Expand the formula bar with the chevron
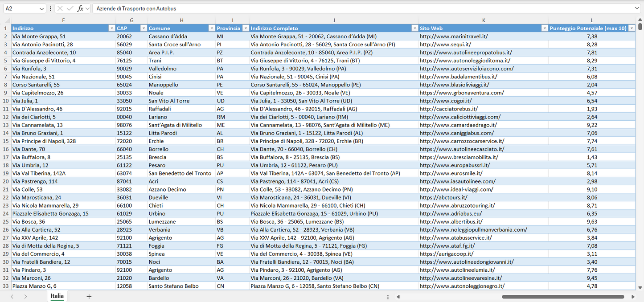Image resolution: width=644 pixels, height=302 pixels. pyautogui.click(x=637, y=8)
